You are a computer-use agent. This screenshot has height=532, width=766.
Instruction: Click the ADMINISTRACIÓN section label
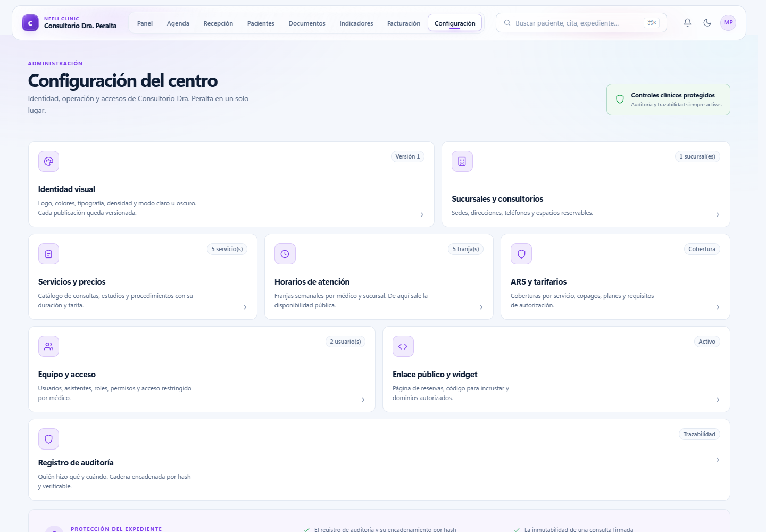click(x=55, y=63)
